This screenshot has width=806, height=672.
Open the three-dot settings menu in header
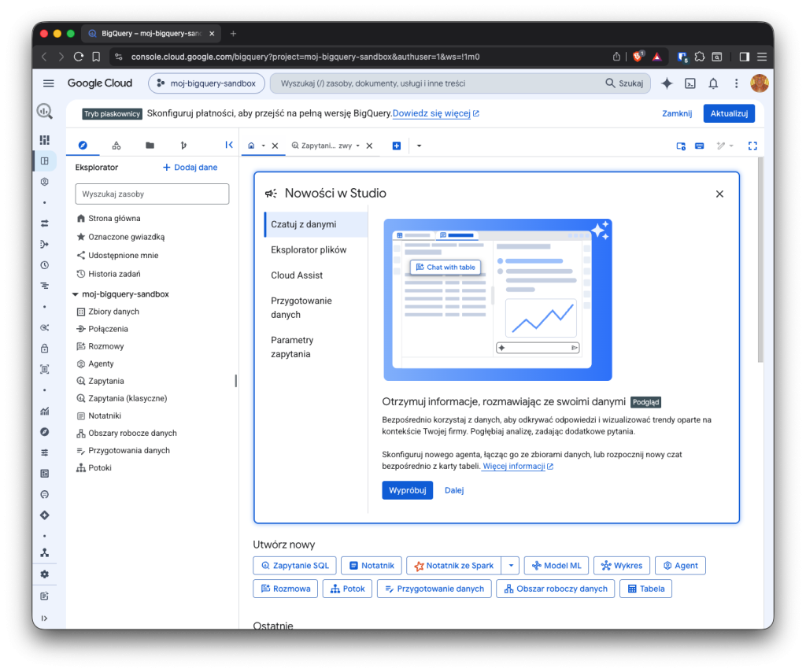[x=736, y=83]
